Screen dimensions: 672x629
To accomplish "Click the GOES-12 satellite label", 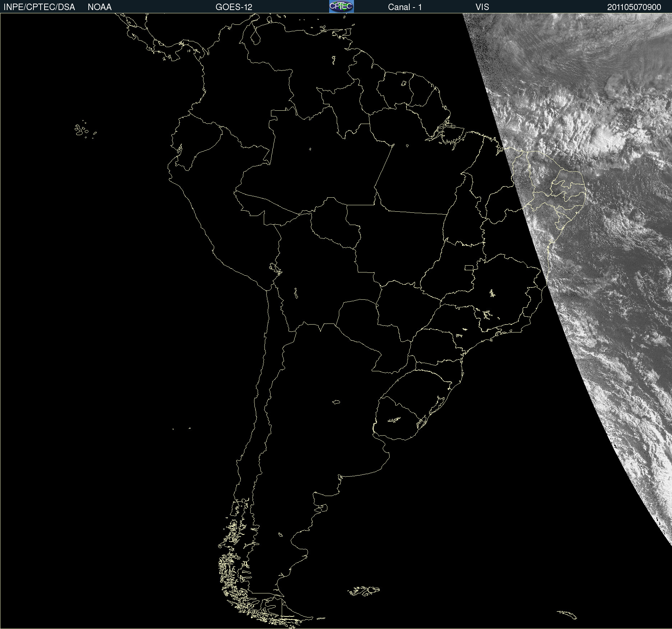I will click(234, 7).
